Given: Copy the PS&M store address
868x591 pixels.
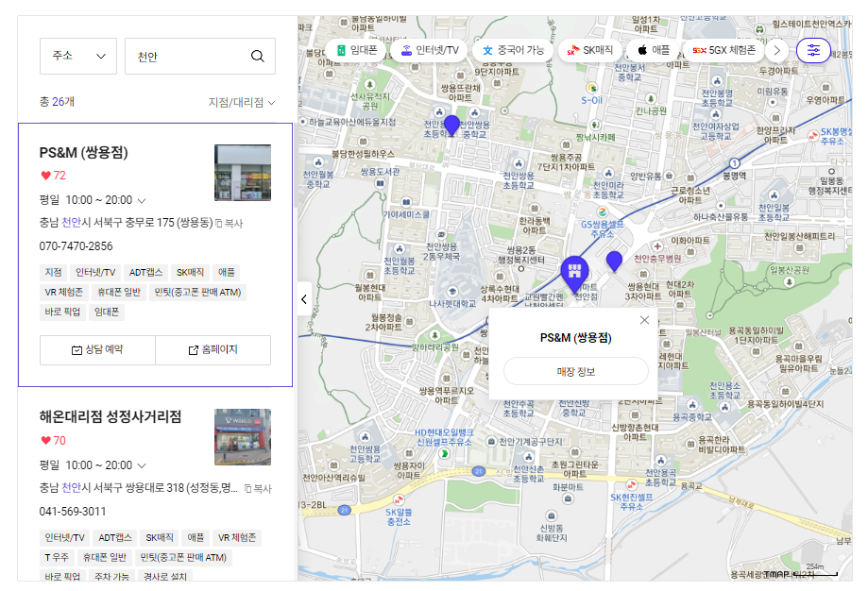Looking at the screenshot, I should pyautogui.click(x=230, y=223).
